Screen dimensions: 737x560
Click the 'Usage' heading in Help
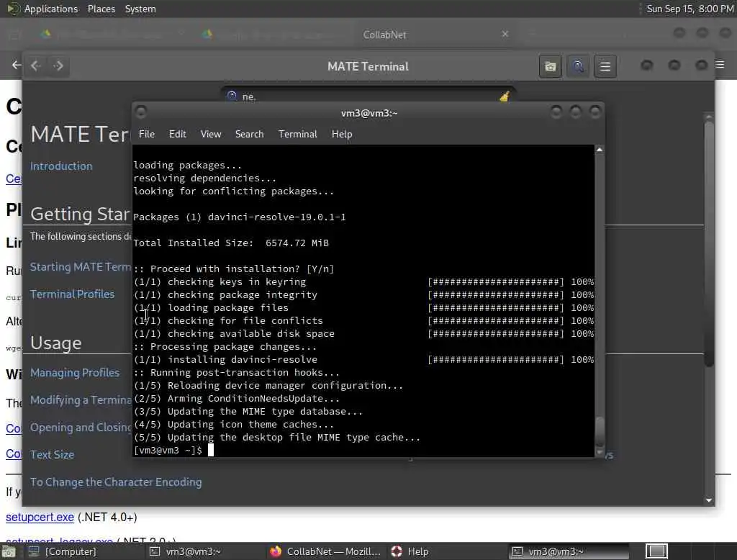point(56,343)
